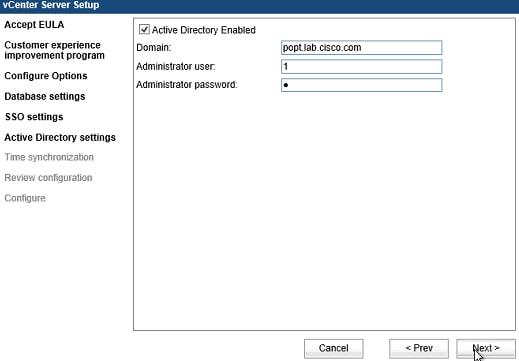Go to Customer experience improvement program step
This screenshot has height=361, width=519.
54,50
